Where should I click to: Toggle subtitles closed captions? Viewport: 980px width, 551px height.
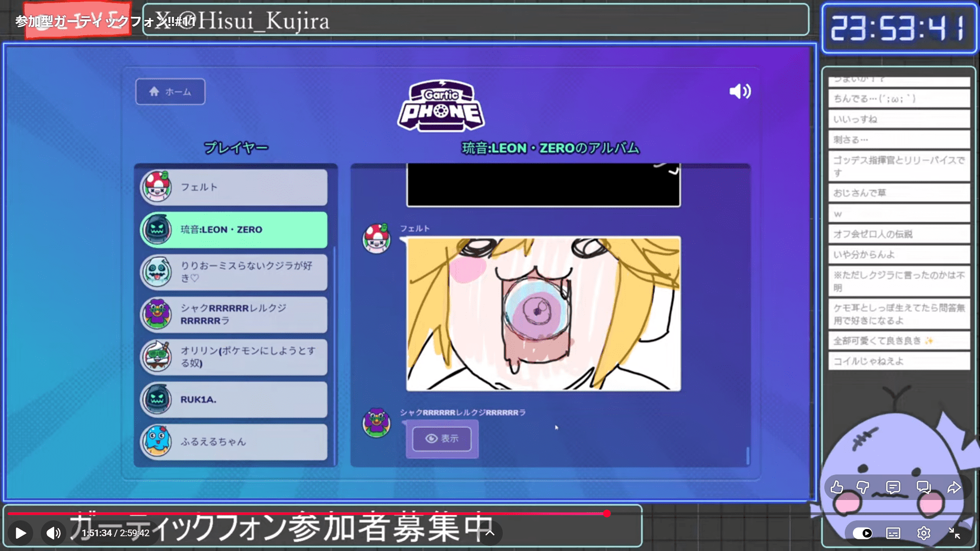click(x=893, y=533)
